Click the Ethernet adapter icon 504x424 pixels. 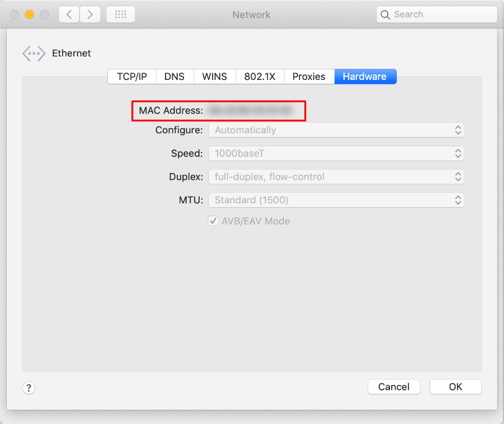33,53
